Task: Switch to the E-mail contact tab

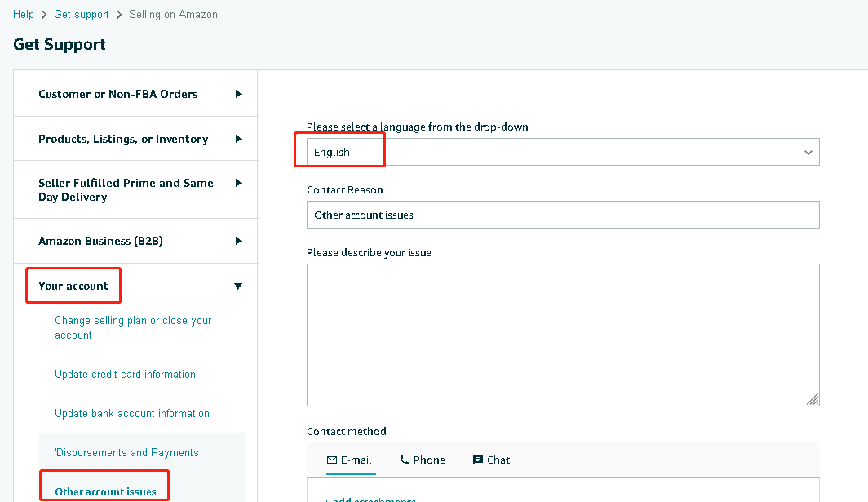Action: (350, 460)
